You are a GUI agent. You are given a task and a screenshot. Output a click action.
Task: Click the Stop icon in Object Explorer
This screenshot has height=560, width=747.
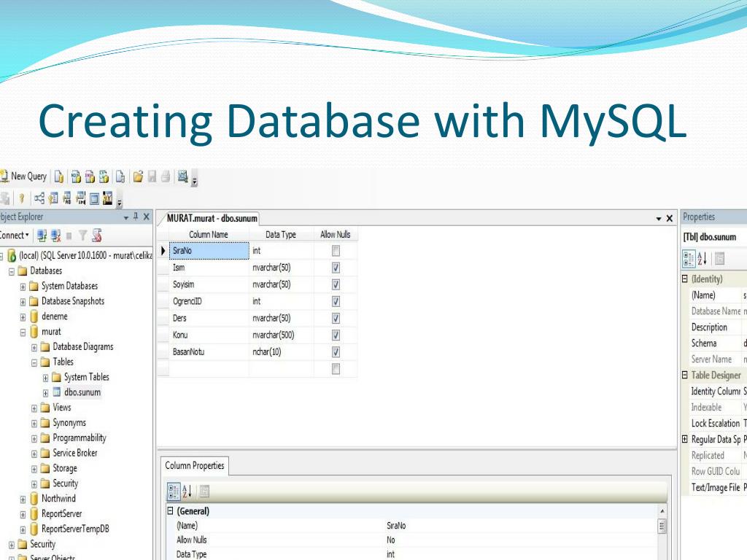tap(69, 236)
